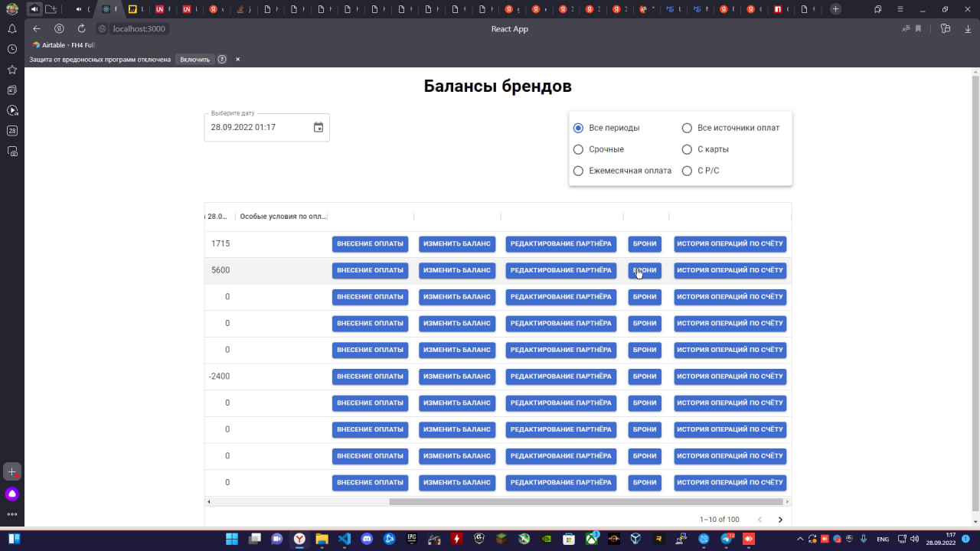
Task: Reload the localhost page
Action: coord(81,29)
